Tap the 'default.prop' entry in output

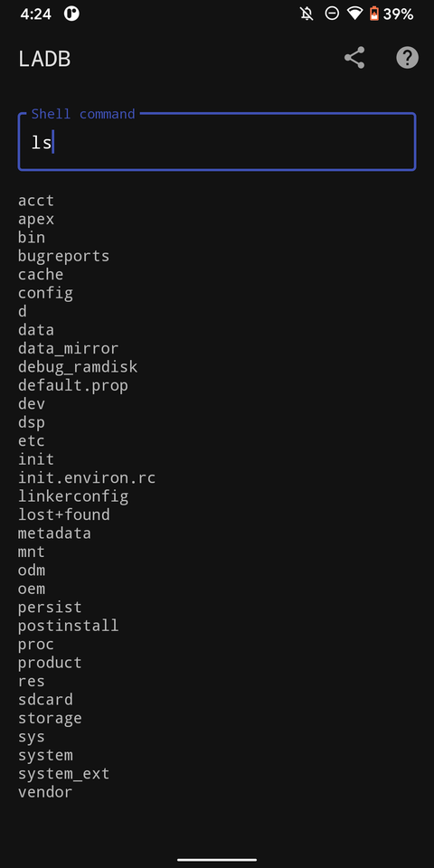click(73, 385)
